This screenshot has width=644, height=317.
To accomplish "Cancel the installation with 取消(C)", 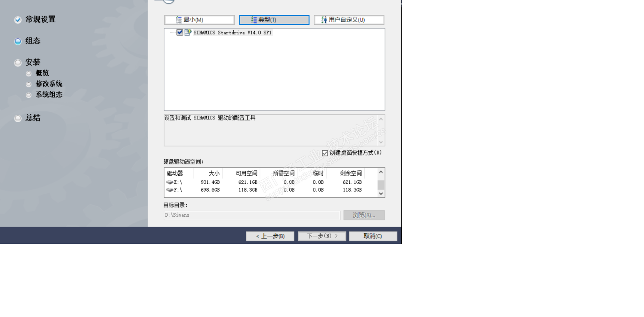I will 373,236.
